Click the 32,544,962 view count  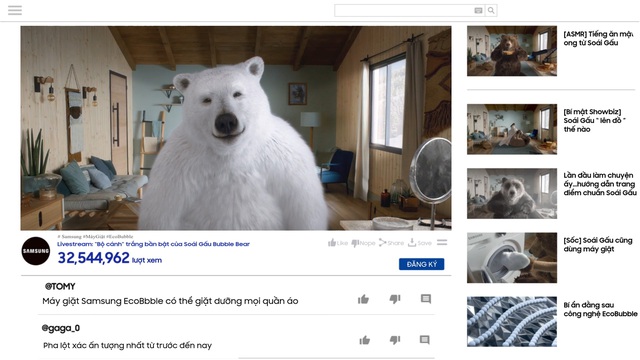[93, 258]
